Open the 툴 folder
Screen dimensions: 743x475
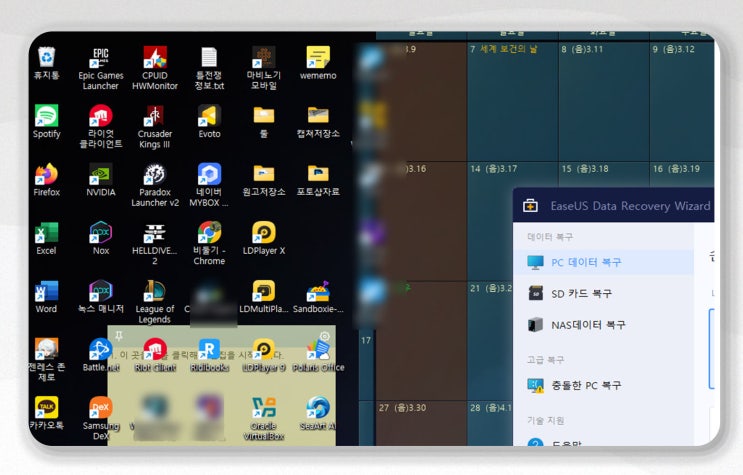click(263, 121)
